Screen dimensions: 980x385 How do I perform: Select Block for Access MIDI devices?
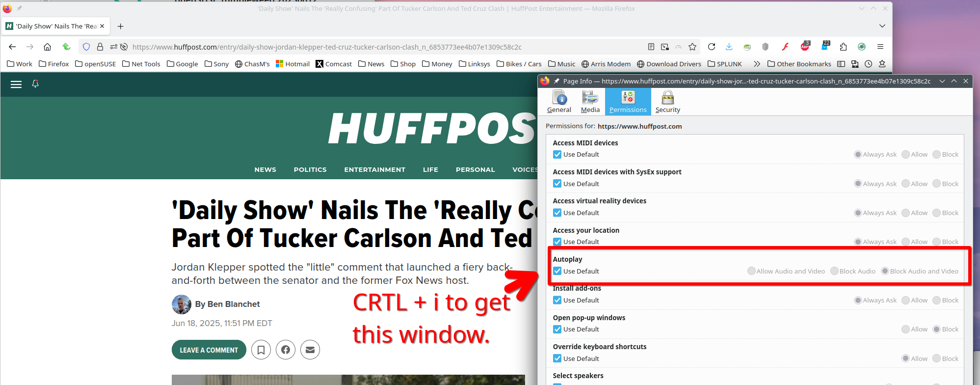pyautogui.click(x=946, y=154)
